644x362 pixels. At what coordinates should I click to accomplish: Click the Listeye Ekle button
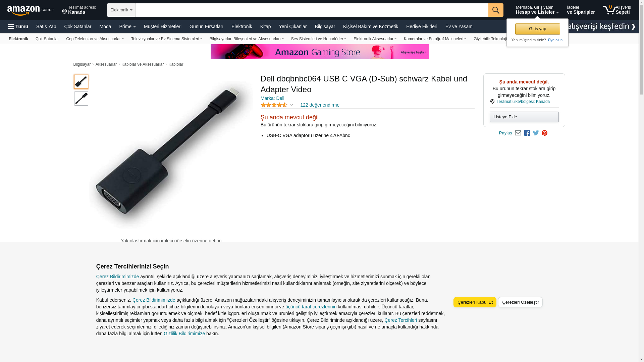(x=524, y=117)
